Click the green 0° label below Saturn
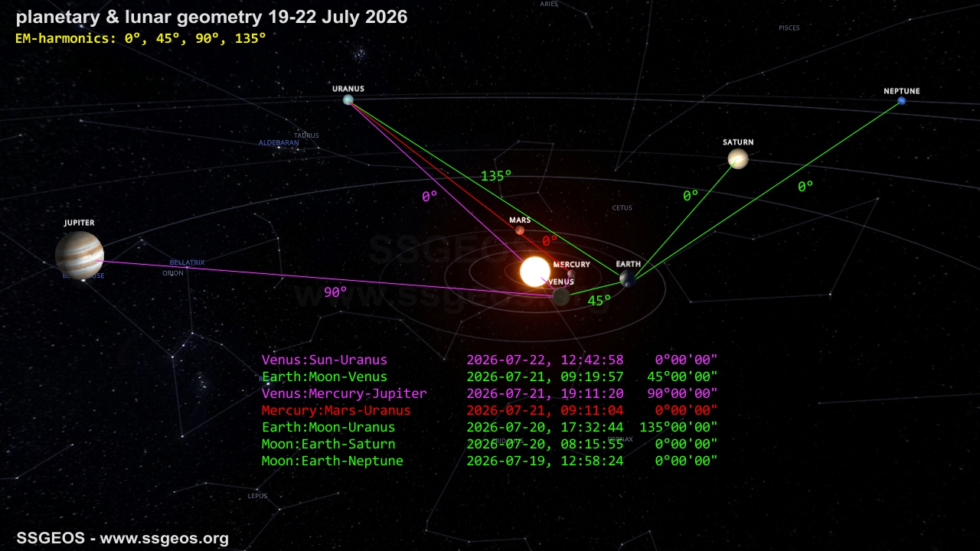 click(691, 196)
